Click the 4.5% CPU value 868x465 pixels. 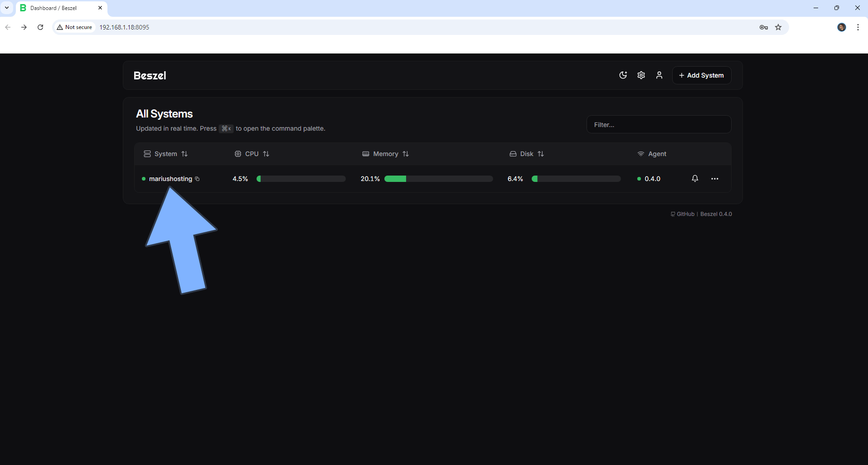(x=240, y=179)
